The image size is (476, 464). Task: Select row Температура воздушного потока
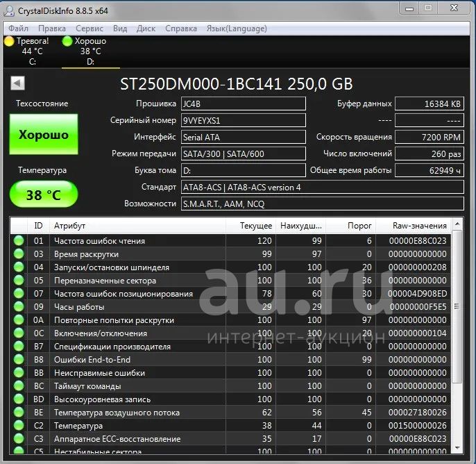pyautogui.click(x=230, y=413)
